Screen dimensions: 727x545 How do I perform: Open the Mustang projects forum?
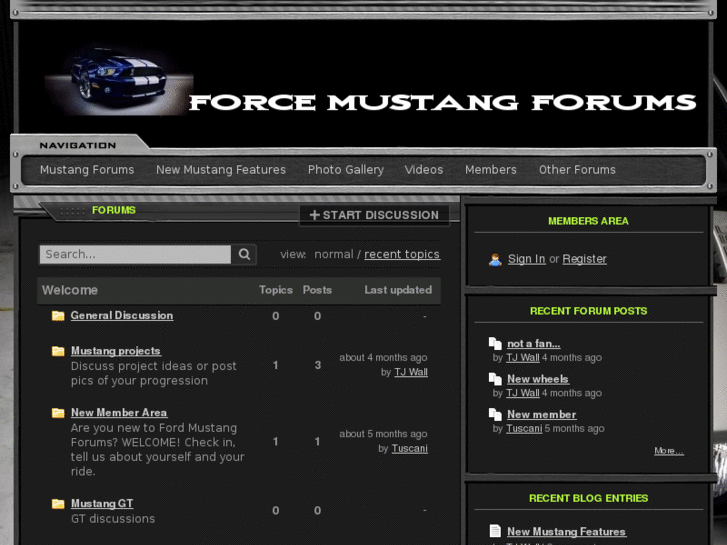[x=116, y=351]
